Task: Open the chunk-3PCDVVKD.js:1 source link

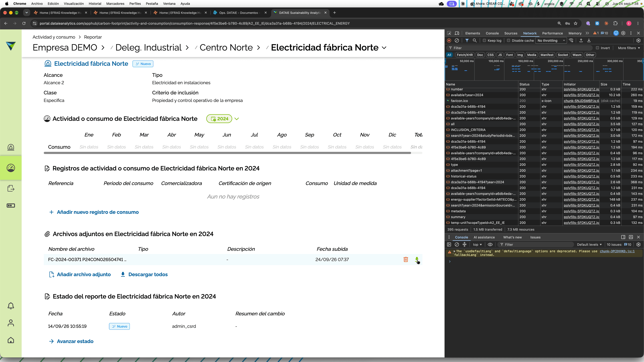Action: 617,251
